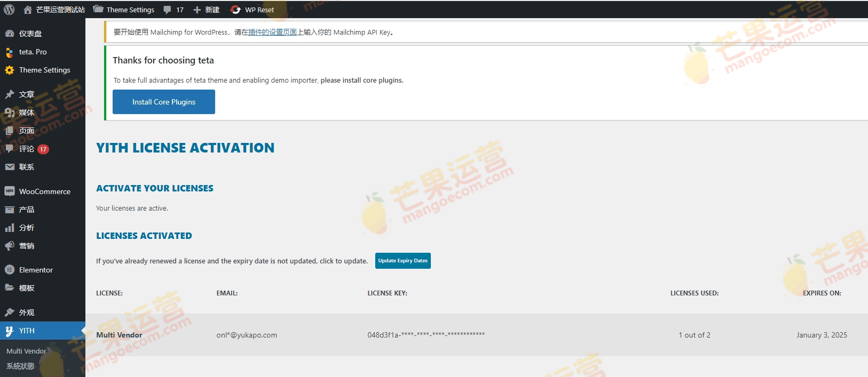Click the email onl*@yukapo.com
Viewport: 868px width, 377px height.
247,335
